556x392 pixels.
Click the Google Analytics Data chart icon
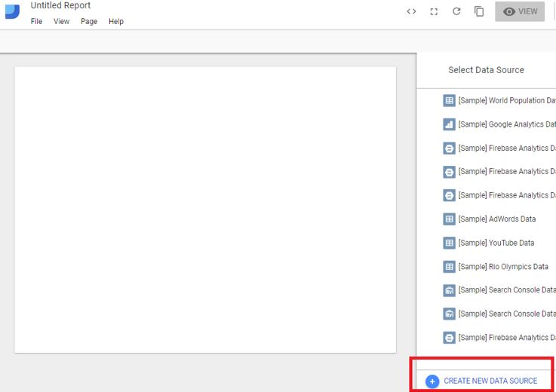point(449,124)
